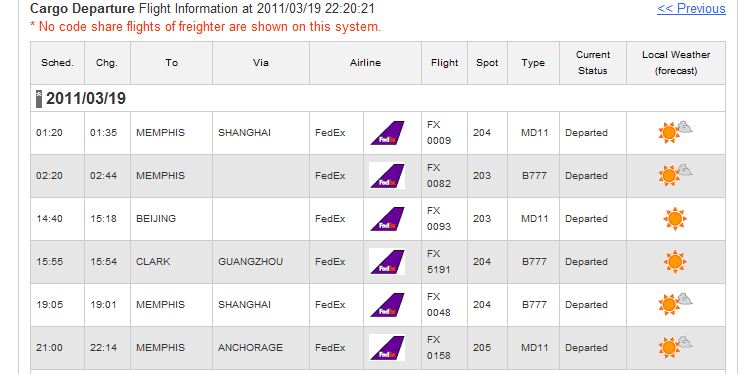The height and width of the screenshot is (374, 750).
Task: Select flight number FX 0158 cell
Action: pyautogui.click(x=444, y=348)
